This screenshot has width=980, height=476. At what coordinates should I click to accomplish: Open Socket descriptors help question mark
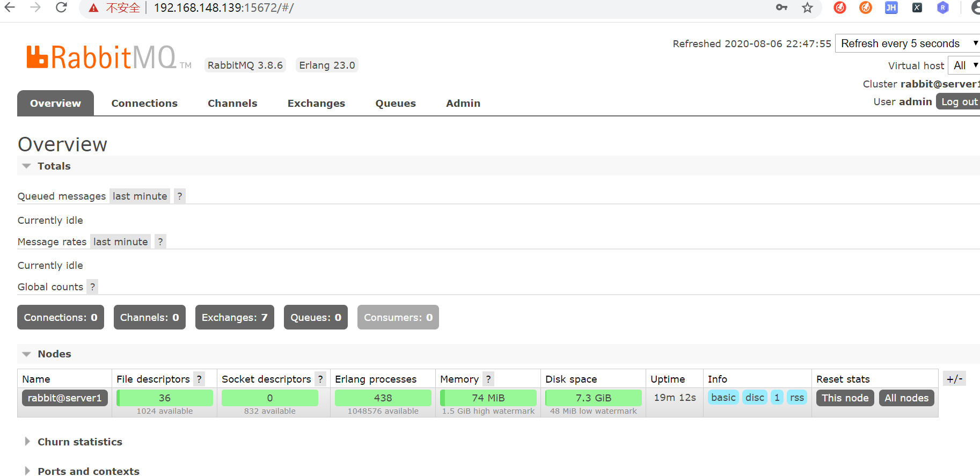(x=320, y=379)
